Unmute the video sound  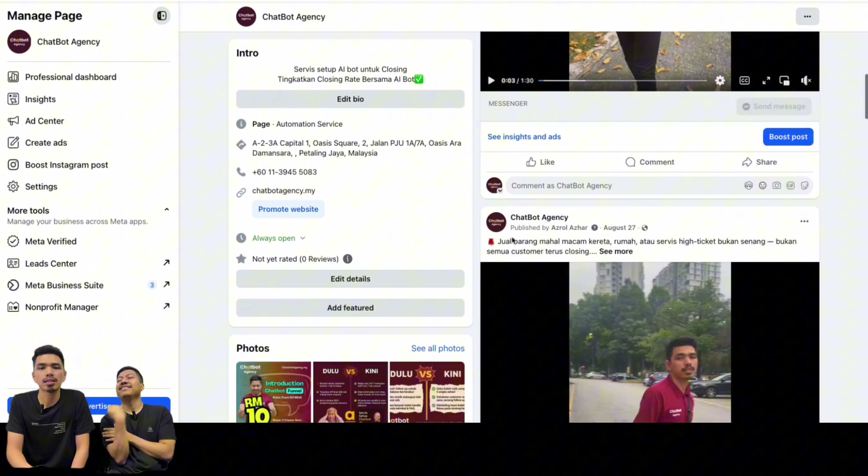pos(806,81)
